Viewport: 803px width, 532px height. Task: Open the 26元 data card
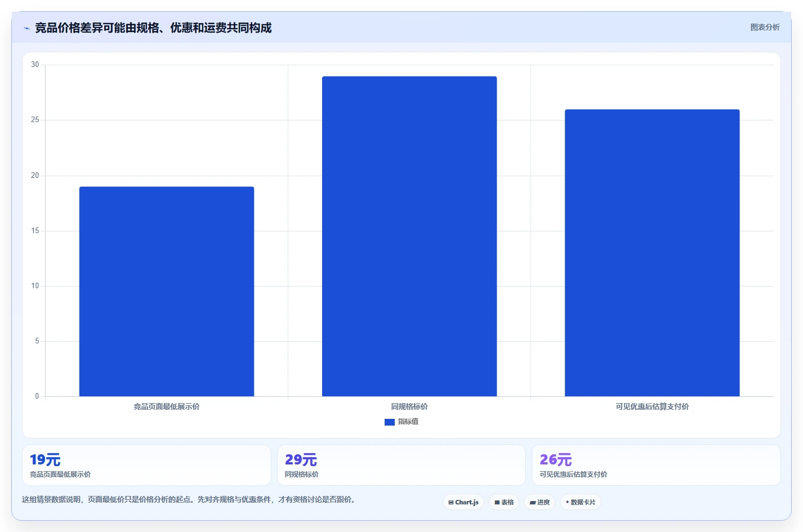(x=656, y=465)
